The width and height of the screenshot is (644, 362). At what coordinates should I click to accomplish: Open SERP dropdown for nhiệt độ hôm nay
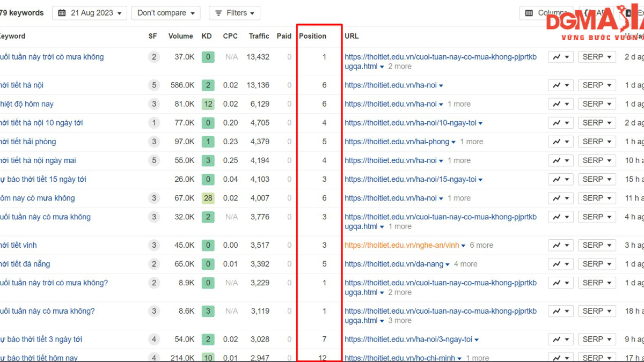[597, 104]
